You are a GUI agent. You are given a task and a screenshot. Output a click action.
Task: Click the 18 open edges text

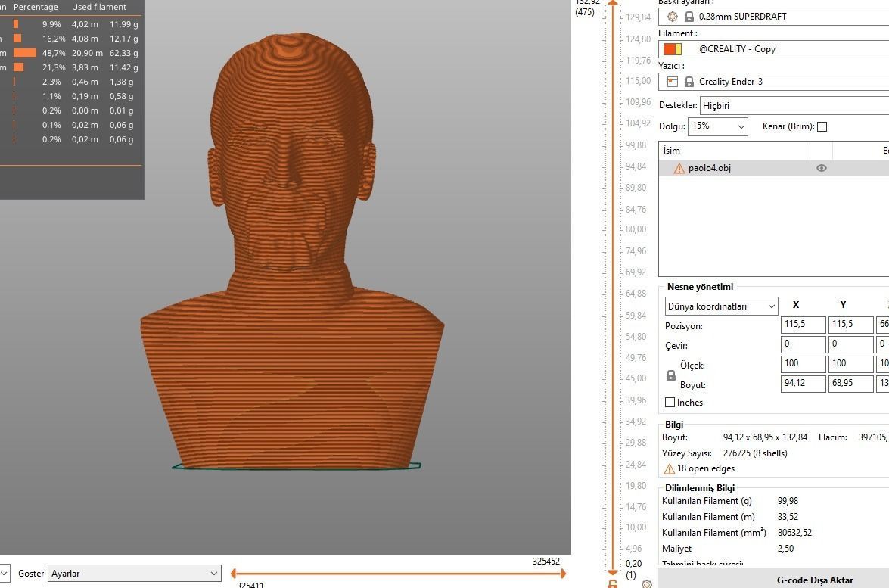click(x=706, y=469)
